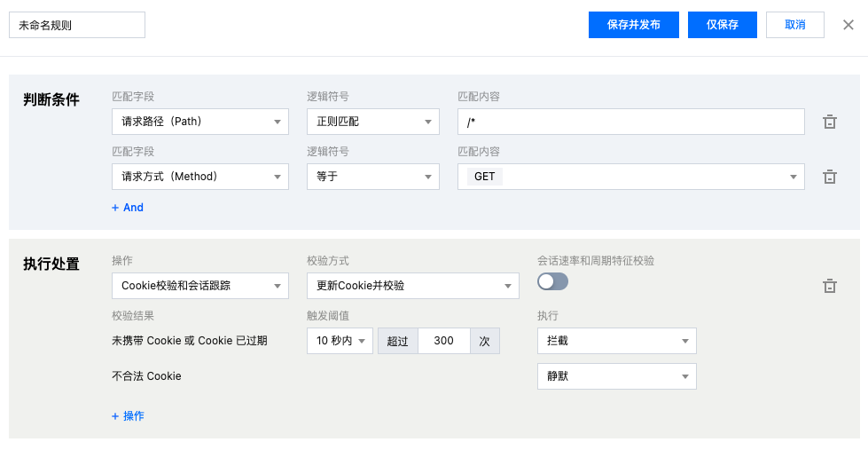
Task: Open the 更新Cookie并校验 verification method dropdown
Action: (x=412, y=286)
